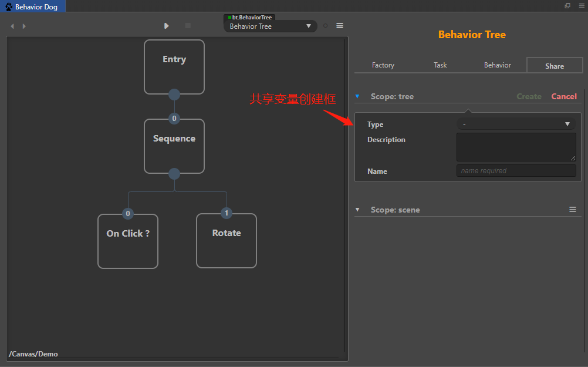Image resolution: width=588 pixels, height=367 pixels.
Task: Switch to the Factory tab
Action: coord(383,65)
